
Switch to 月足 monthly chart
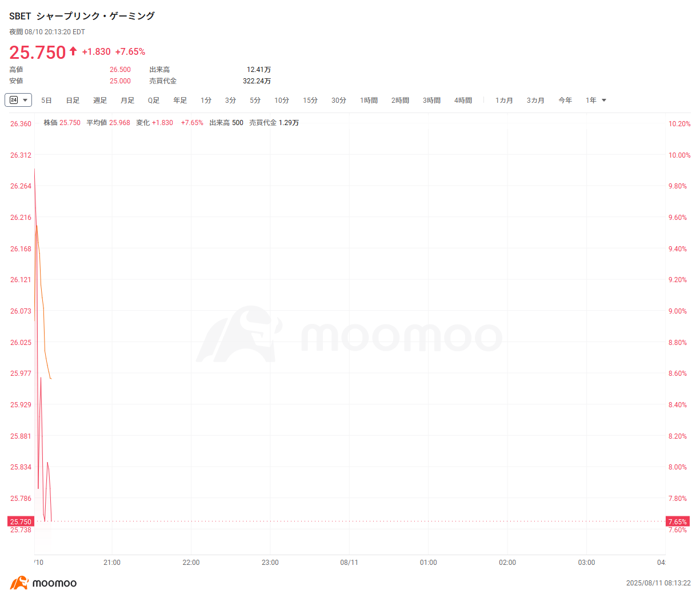point(127,101)
